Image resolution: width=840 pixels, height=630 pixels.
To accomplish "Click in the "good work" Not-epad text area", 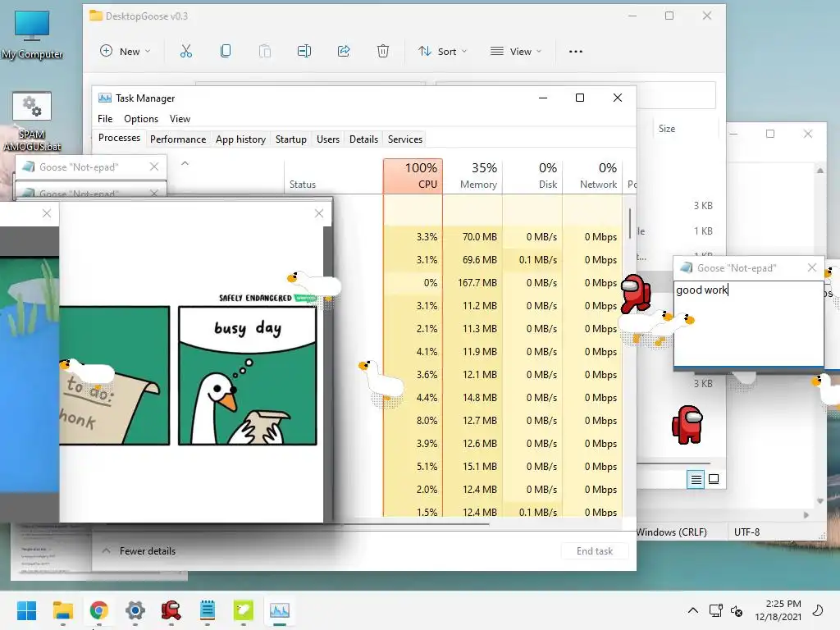I will [x=748, y=323].
